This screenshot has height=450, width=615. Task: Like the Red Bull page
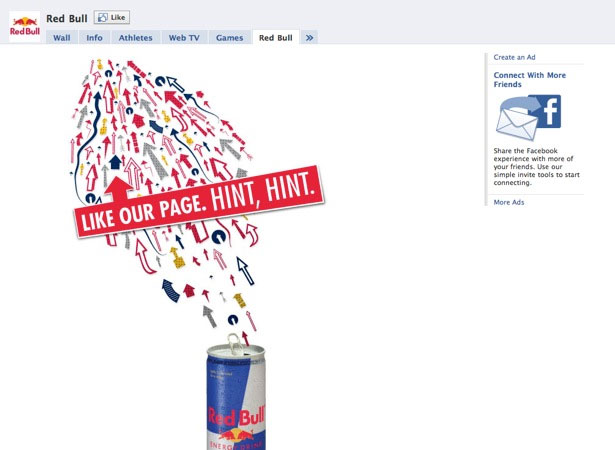tap(112, 17)
